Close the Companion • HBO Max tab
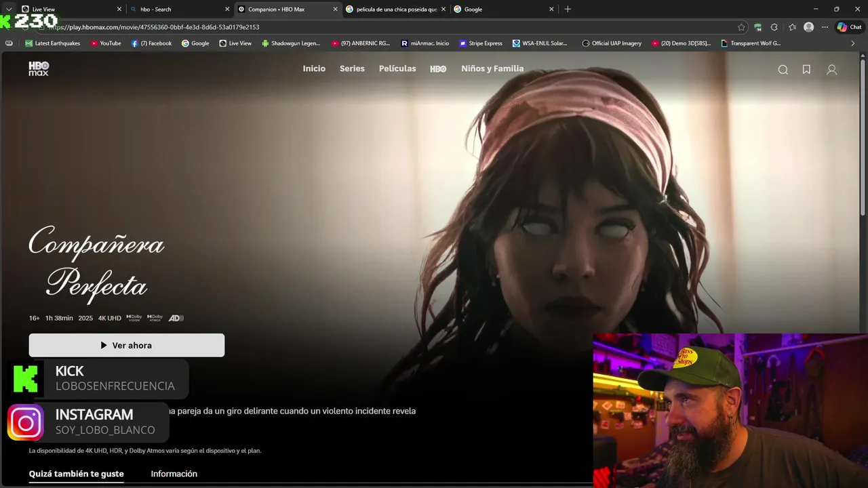The height and width of the screenshot is (488, 868). pyautogui.click(x=335, y=9)
